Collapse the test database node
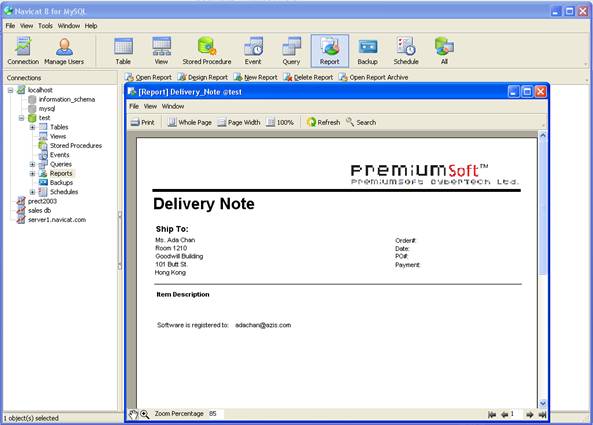The height and width of the screenshot is (425, 593). pos(22,118)
